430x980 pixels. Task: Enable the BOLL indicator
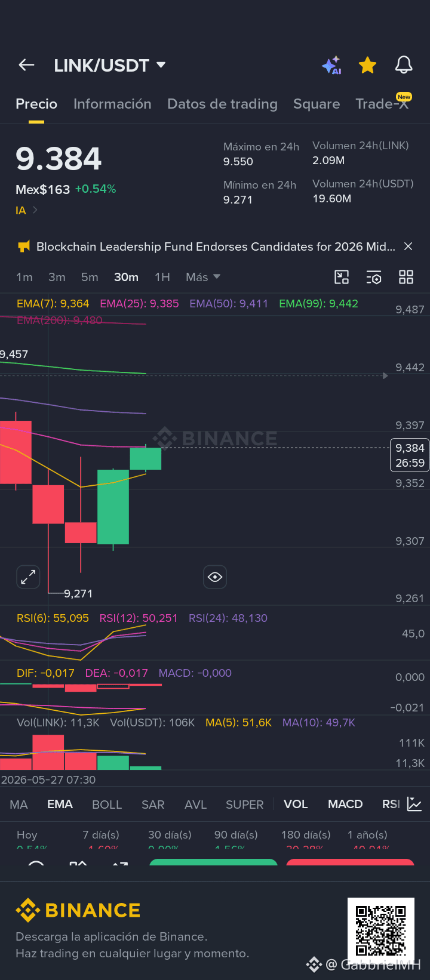pos(107,805)
